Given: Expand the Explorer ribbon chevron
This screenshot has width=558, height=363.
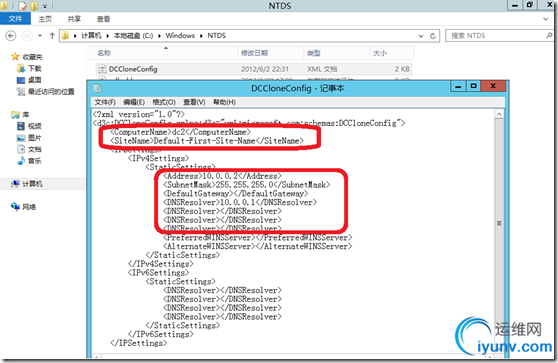Looking at the screenshot, I should (x=546, y=19).
